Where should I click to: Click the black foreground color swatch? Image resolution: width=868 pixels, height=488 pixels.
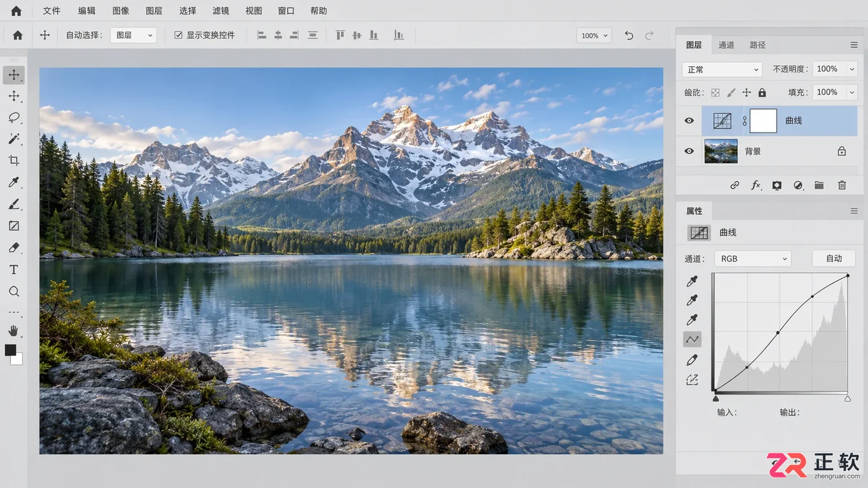coord(10,350)
